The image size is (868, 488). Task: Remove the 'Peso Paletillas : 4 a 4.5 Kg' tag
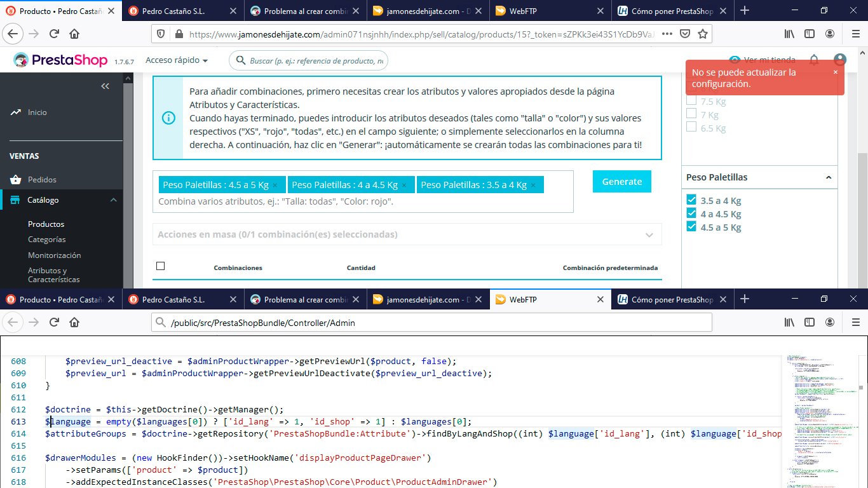tap(404, 185)
